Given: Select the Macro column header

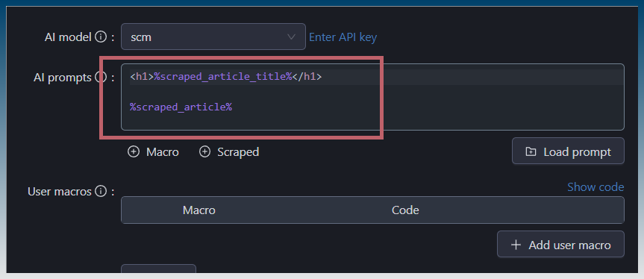Looking at the screenshot, I should (199, 210).
